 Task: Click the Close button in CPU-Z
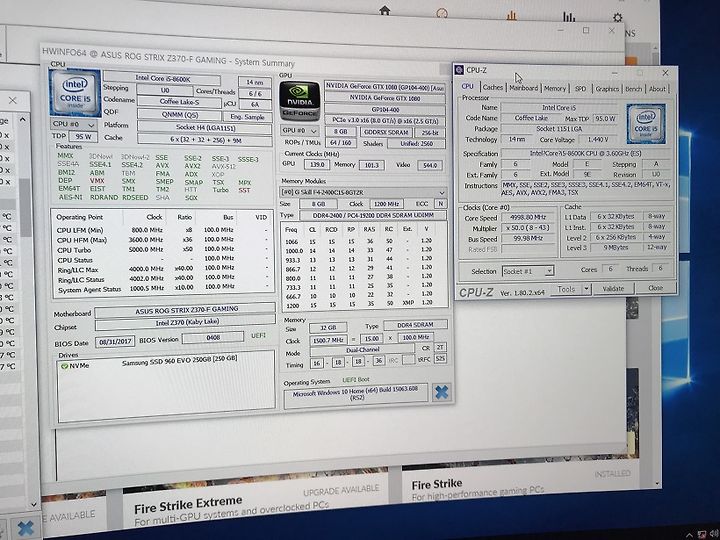click(x=655, y=288)
